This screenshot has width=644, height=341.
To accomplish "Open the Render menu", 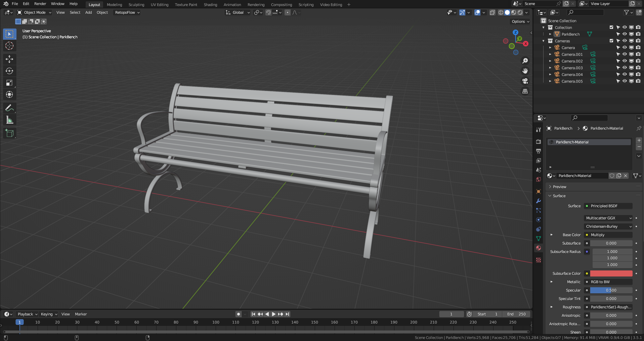I will point(40,4).
